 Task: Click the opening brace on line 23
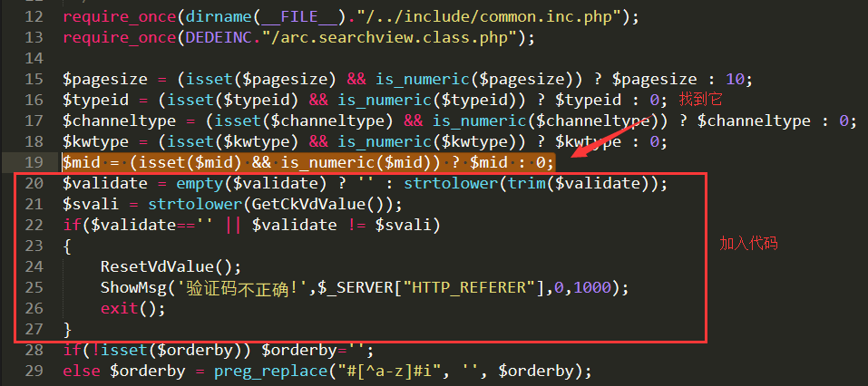pyautogui.click(x=67, y=246)
